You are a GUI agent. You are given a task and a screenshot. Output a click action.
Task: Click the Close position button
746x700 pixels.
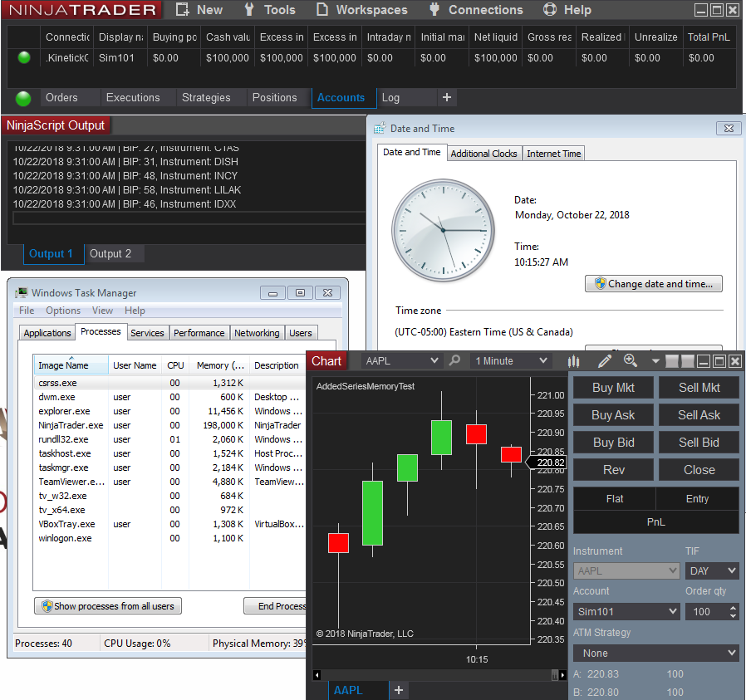(699, 470)
